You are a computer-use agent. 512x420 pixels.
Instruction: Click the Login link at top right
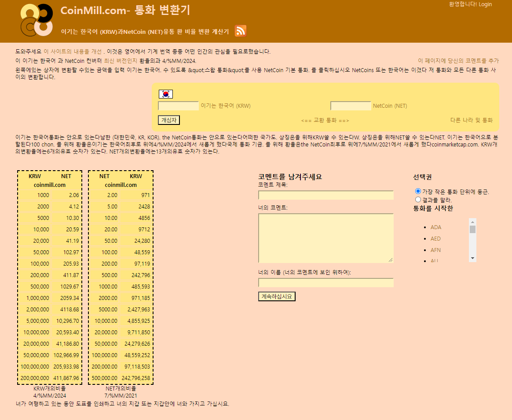point(485,4)
